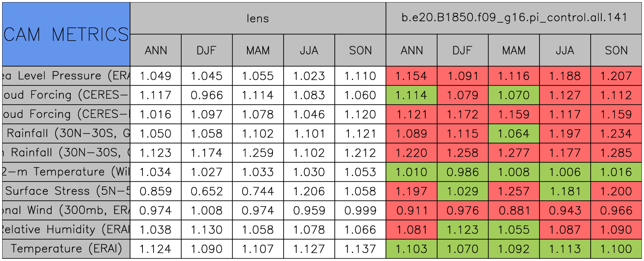644x261 pixels.
Task: Select the 2-m Temperature row label
Action: tap(66, 172)
